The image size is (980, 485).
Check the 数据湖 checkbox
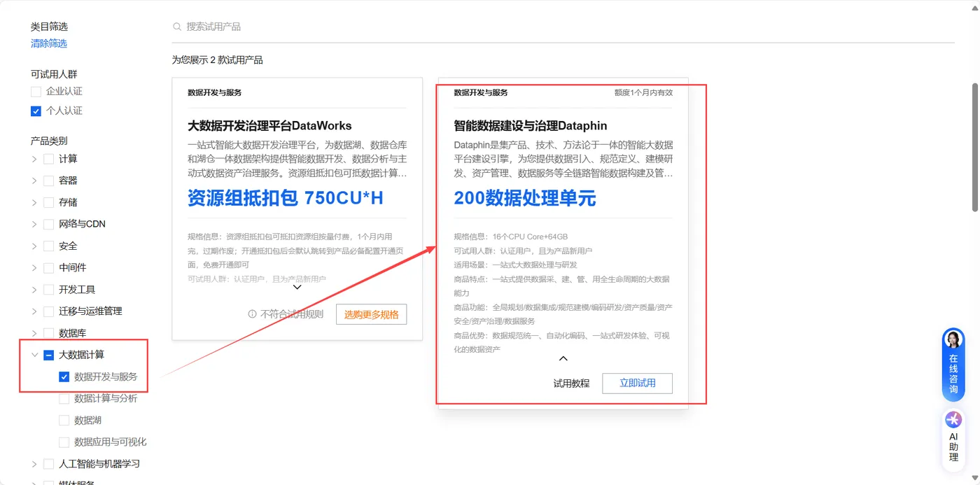(64, 420)
